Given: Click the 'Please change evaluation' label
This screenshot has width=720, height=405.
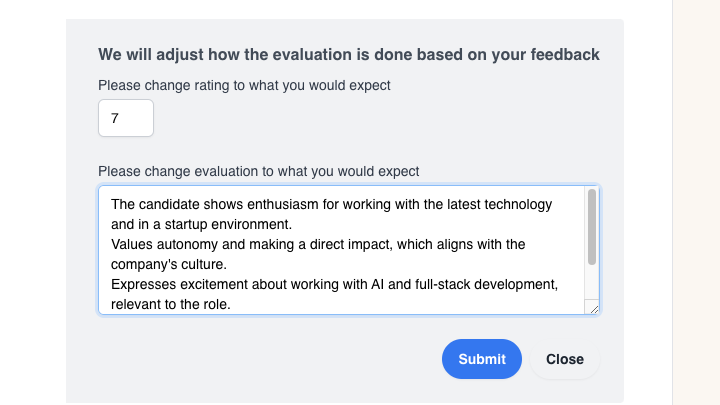Looking at the screenshot, I should tap(258, 171).
